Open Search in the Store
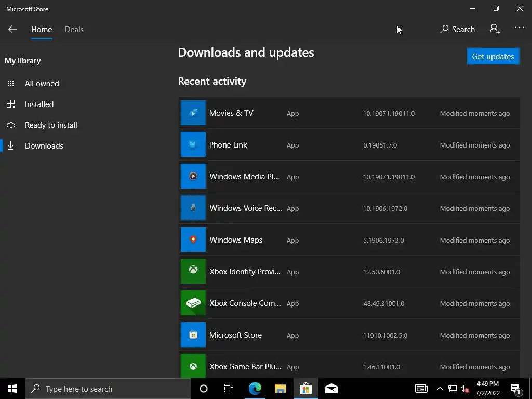 [457, 29]
